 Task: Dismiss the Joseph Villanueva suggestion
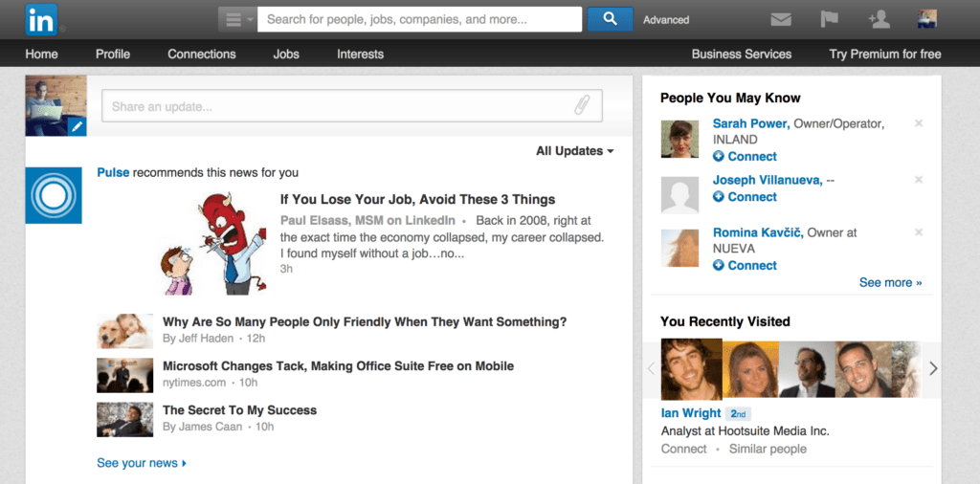[x=919, y=180]
